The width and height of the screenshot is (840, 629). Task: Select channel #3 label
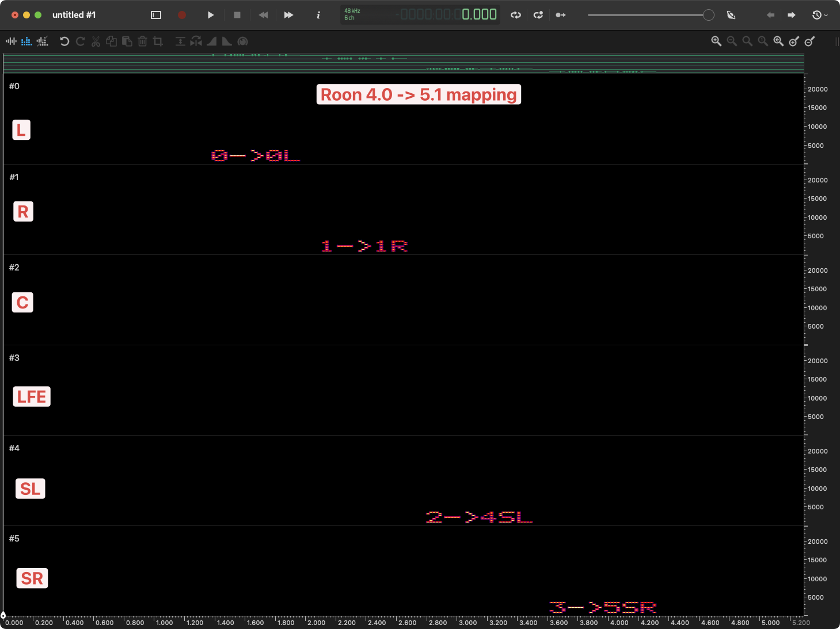pos(14,358)
